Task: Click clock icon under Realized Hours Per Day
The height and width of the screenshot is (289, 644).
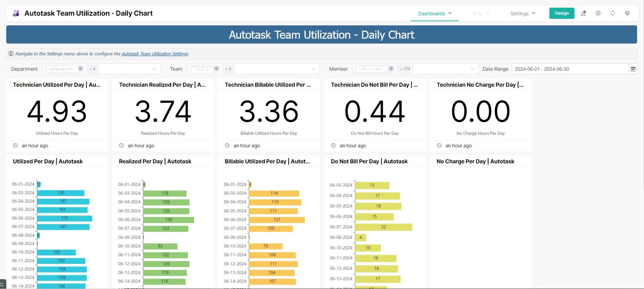Action: coord(121,146)
